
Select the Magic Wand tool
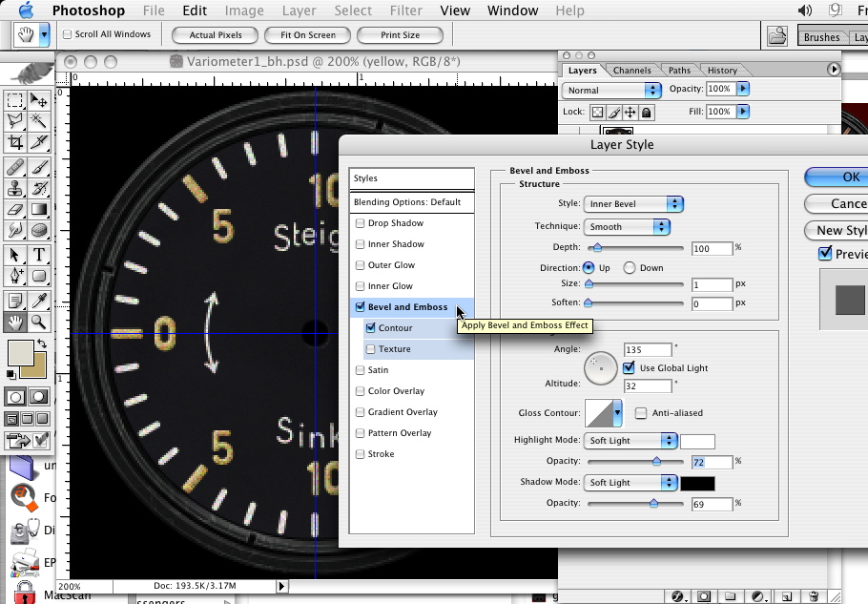[x=39, y=121]
